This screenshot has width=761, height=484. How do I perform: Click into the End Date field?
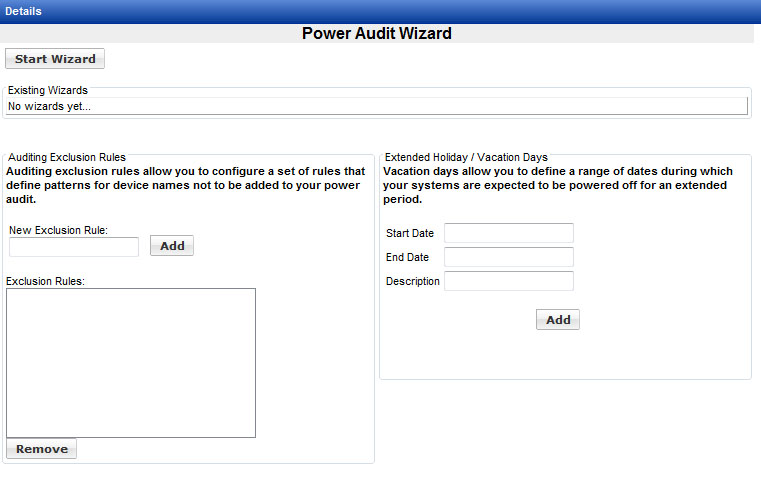tap(509, 257)
